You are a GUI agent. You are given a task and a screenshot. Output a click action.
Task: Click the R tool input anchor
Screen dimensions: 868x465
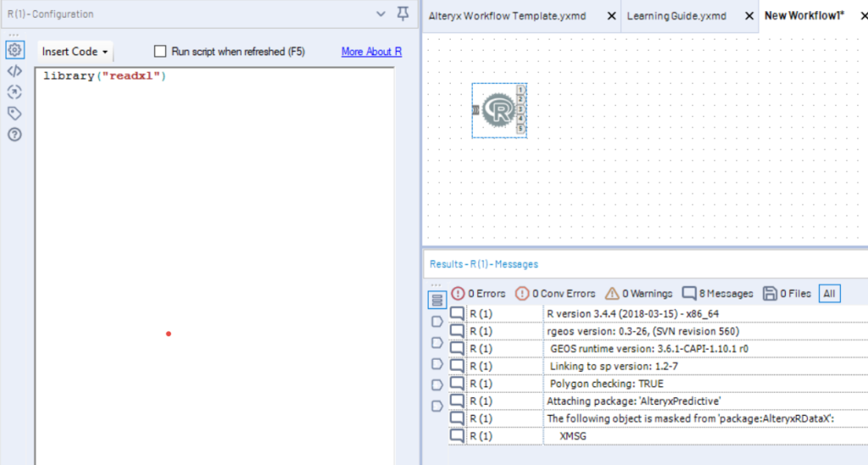[476, 110]
